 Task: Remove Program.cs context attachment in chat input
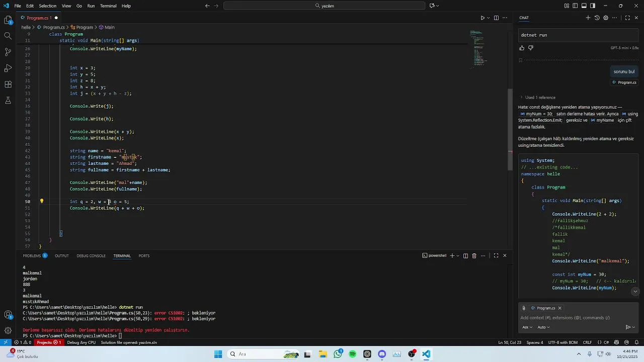coord(559,308)
